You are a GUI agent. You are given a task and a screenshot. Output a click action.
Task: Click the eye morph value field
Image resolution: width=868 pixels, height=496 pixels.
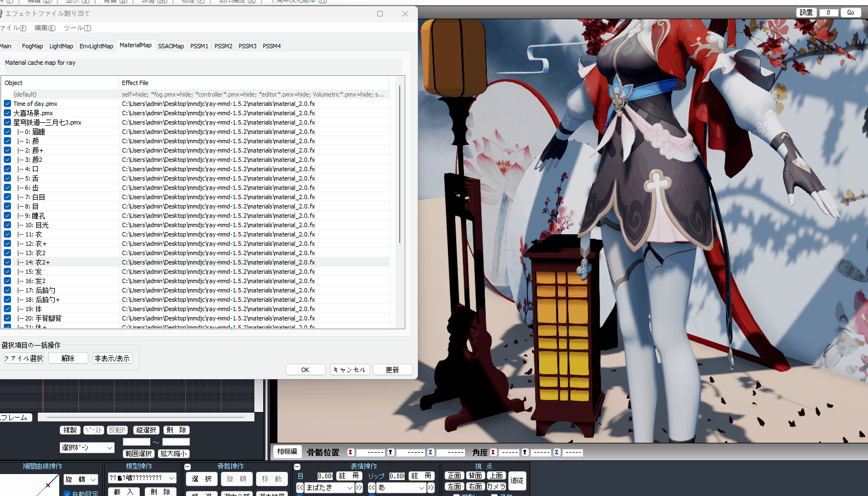[325, 476]
